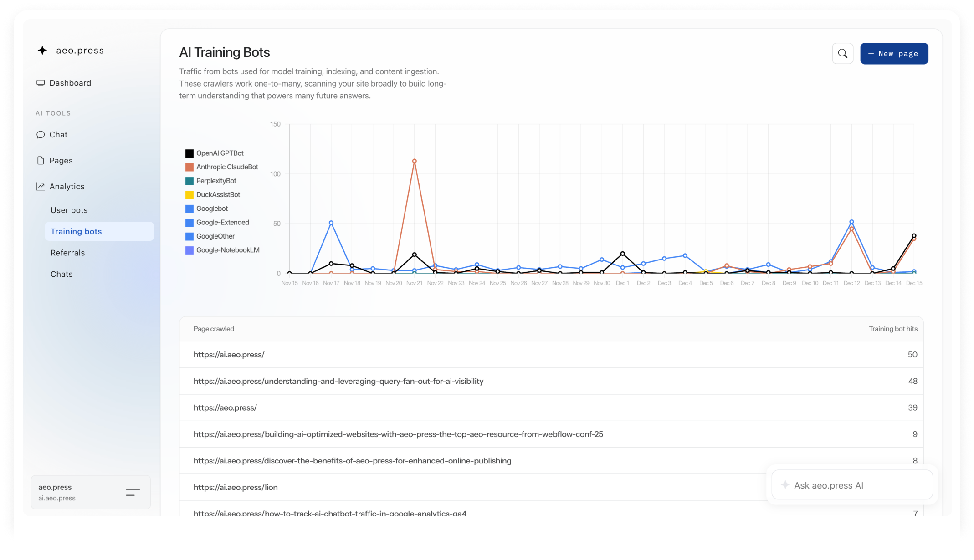The height and width of the screenshot is (560, 974).
Task: Click the aeo.press sparkle logo icon
Action: point(42,51)
